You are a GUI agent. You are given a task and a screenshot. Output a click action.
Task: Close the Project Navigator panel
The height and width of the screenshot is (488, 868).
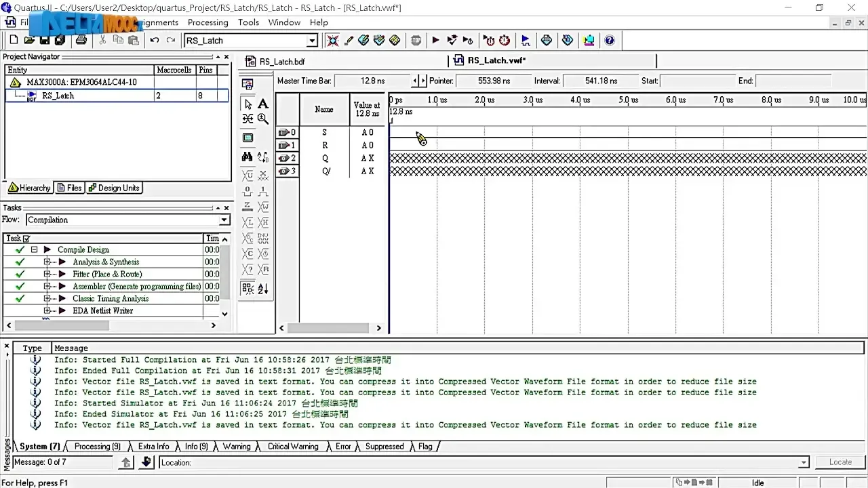[x=226, y=57]
